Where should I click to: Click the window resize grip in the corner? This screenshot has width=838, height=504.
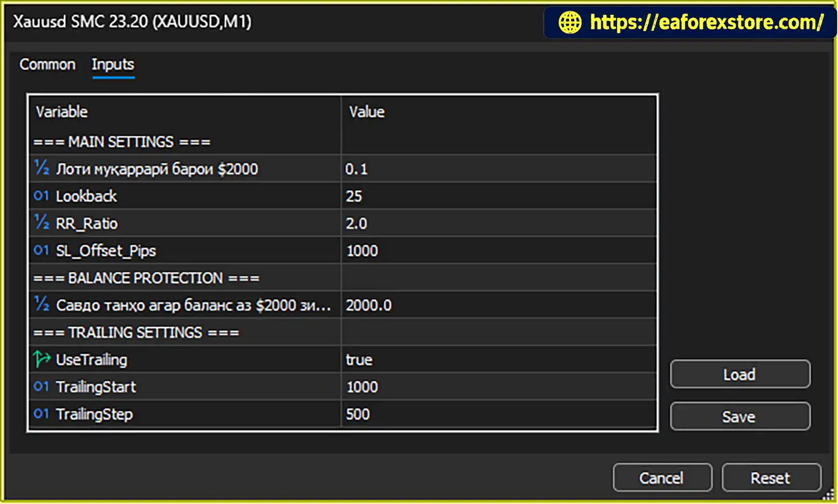click(x=828, y=494)
